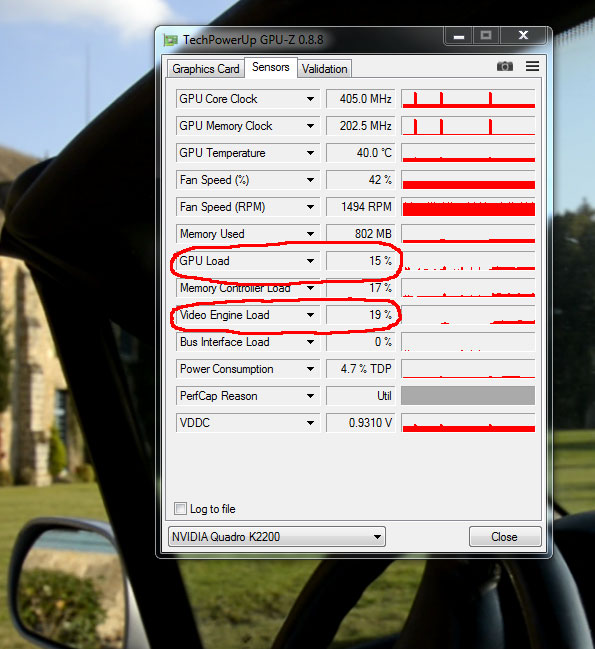The image size is (595, 649).
Task: Click the GPU-Z title bar app icon
Action: [x=170, y=40]
